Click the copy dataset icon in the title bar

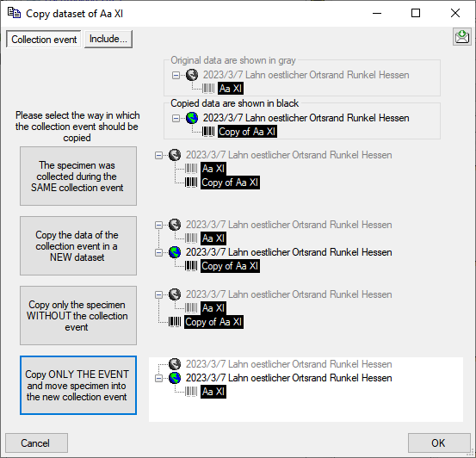click(15, 14)
